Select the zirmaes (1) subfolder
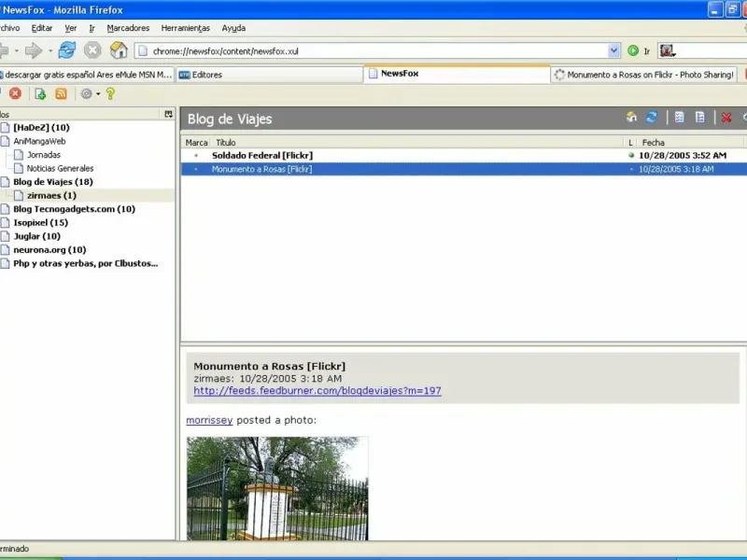 [51, 196]
